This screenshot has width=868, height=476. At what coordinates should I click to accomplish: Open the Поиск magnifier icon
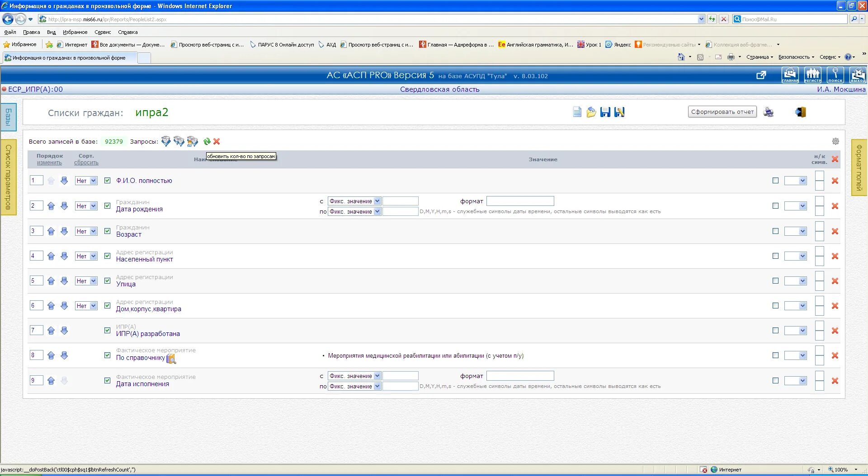pyautogui.click(x=835, y=75)
